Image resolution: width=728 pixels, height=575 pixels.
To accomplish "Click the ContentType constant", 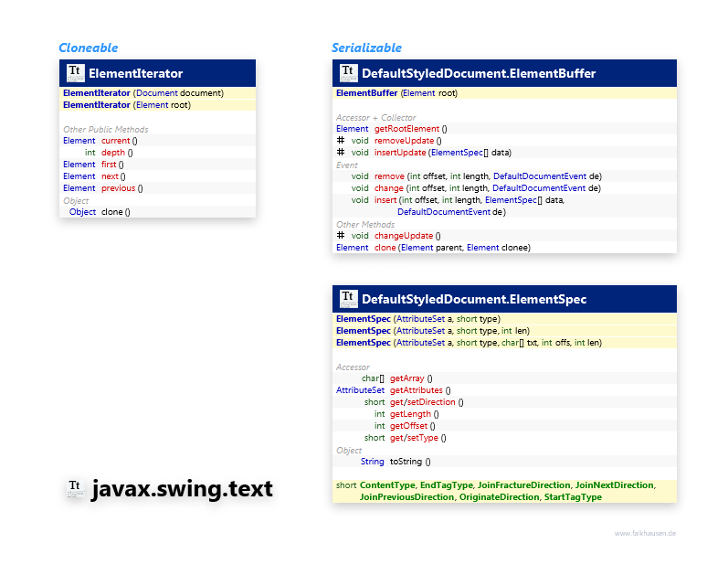I will (387, 484).
